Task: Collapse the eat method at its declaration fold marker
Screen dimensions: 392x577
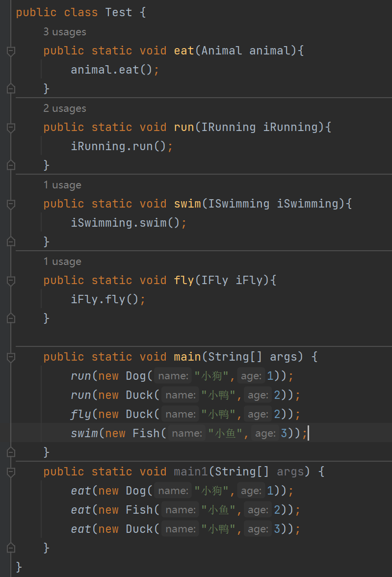Action: point(11,51)
